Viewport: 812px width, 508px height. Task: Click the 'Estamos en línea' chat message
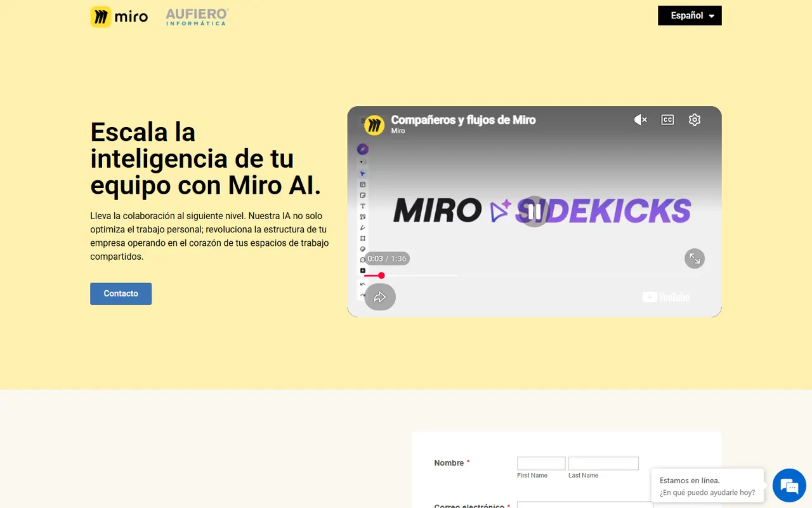click(x=707, y=486)
